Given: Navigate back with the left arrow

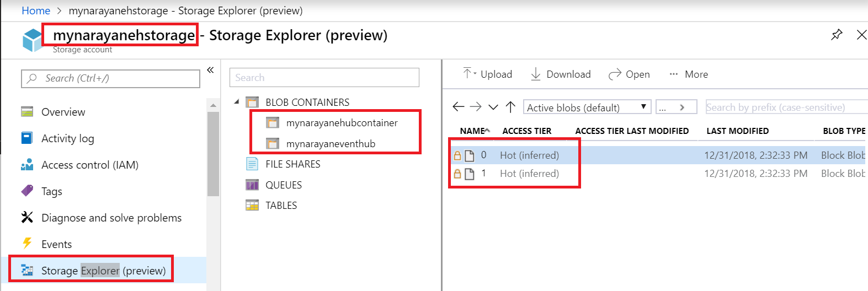Looking at the screenshot, I should click(x=458, y=106).
